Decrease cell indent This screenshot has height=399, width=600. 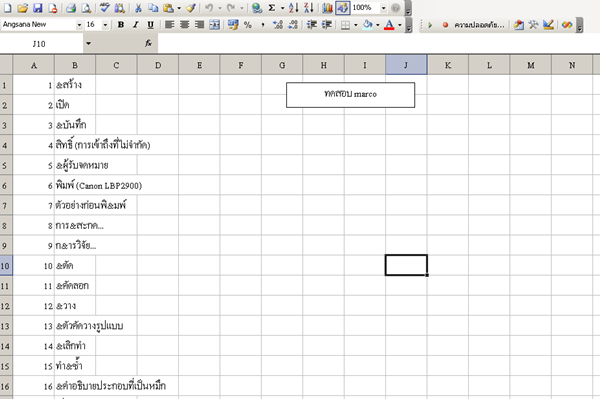pos(312,25)
